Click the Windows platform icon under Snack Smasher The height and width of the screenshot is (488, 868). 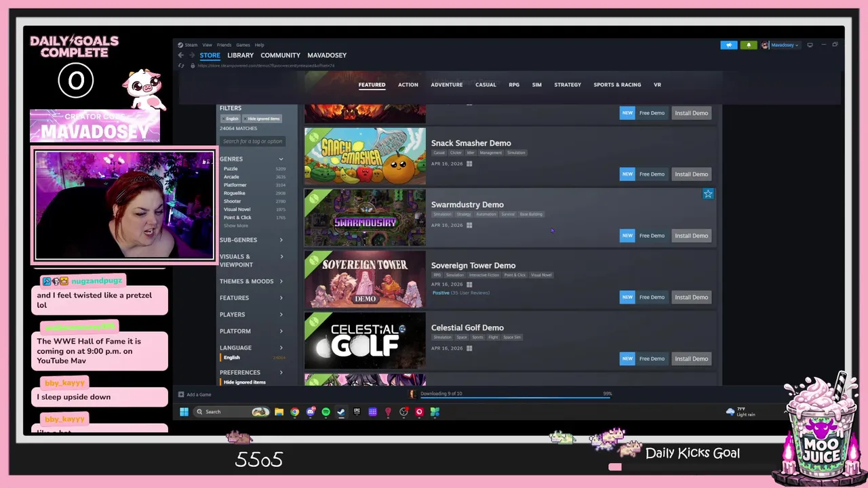coord(469,163)
